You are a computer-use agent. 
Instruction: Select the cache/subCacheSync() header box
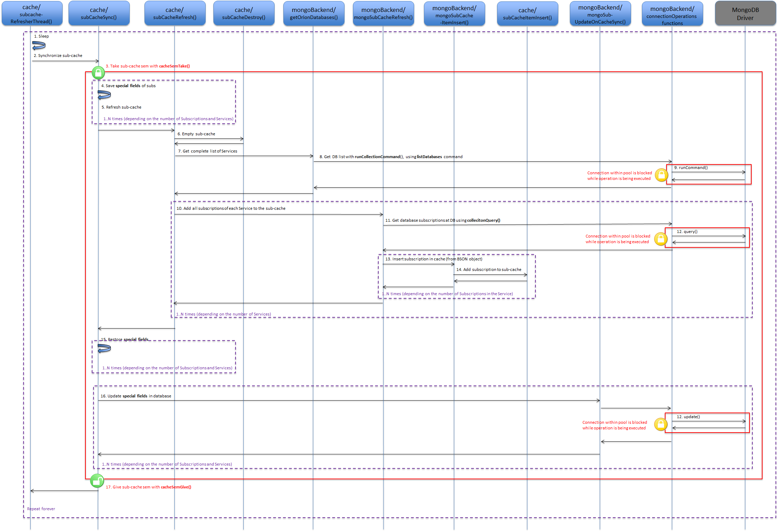pyautogui.click(x=99, y=13)
